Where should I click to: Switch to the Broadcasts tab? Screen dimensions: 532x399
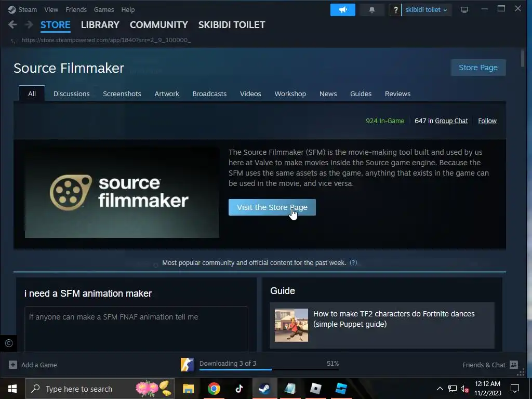coord(209,94)
